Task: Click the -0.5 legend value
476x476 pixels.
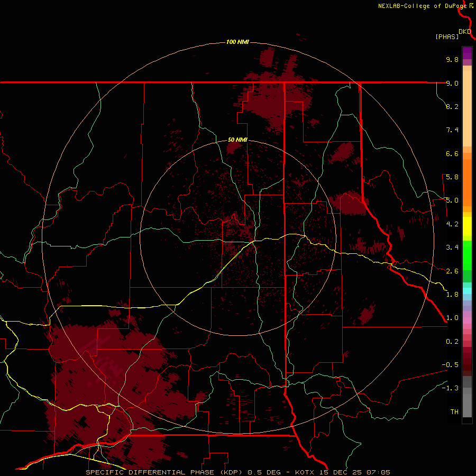Action: pos(450,365)
